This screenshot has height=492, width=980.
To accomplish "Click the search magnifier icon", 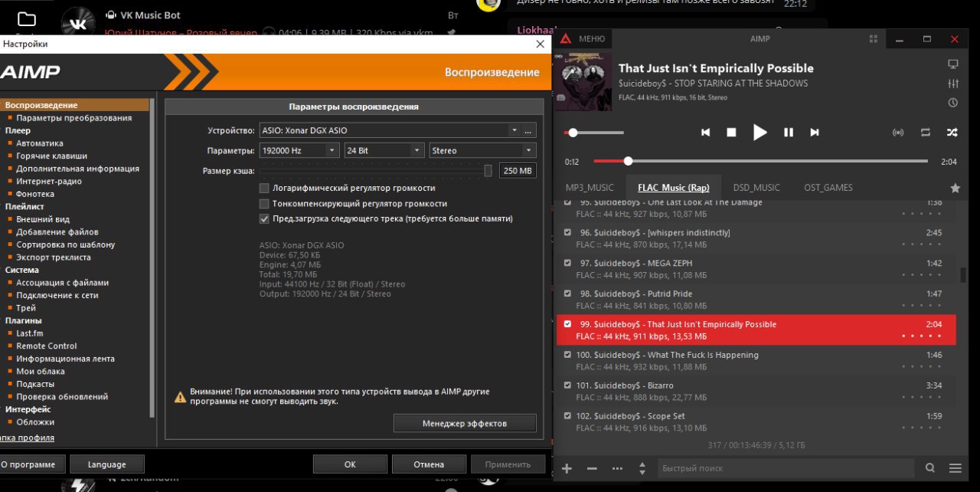I will coord(930,468).
